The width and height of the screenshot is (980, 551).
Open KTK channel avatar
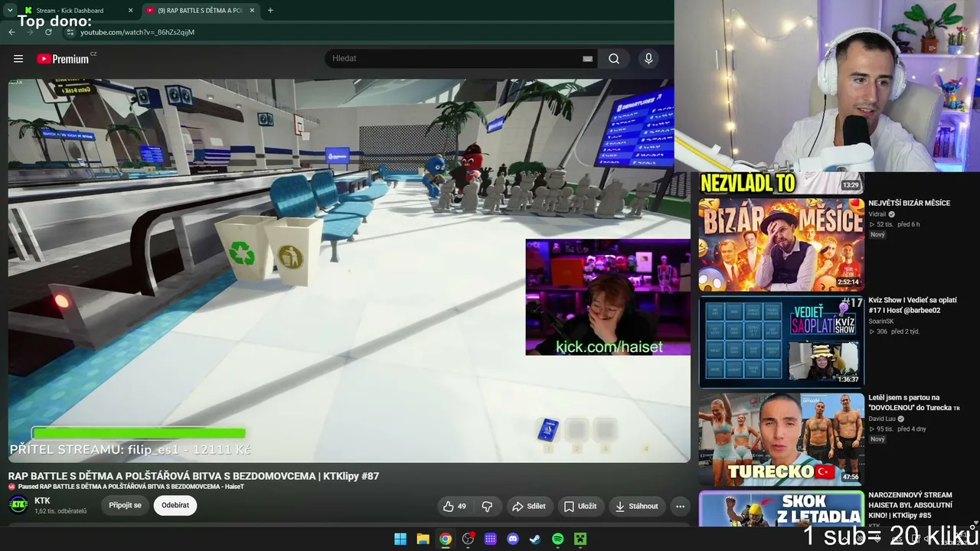18,505
